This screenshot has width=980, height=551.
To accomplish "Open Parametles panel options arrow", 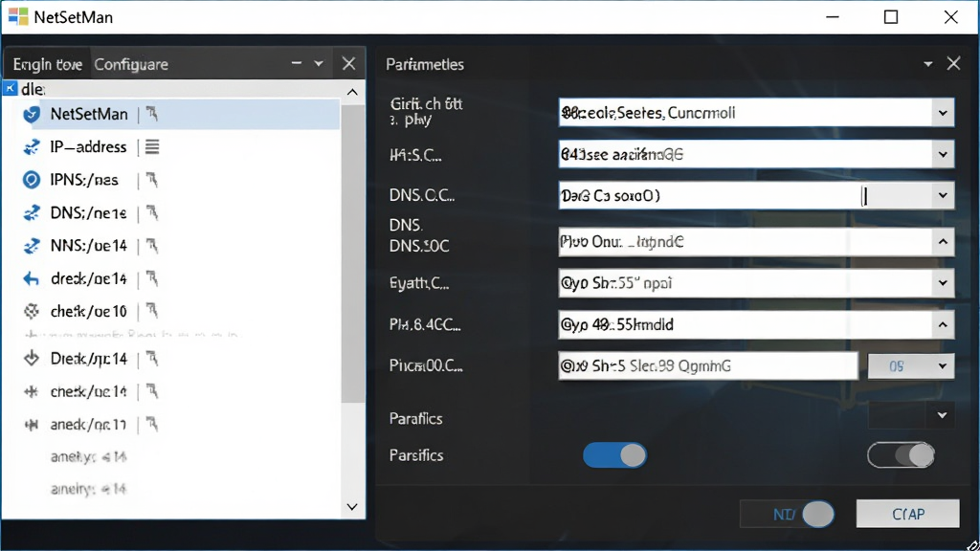I will point(928,64).
